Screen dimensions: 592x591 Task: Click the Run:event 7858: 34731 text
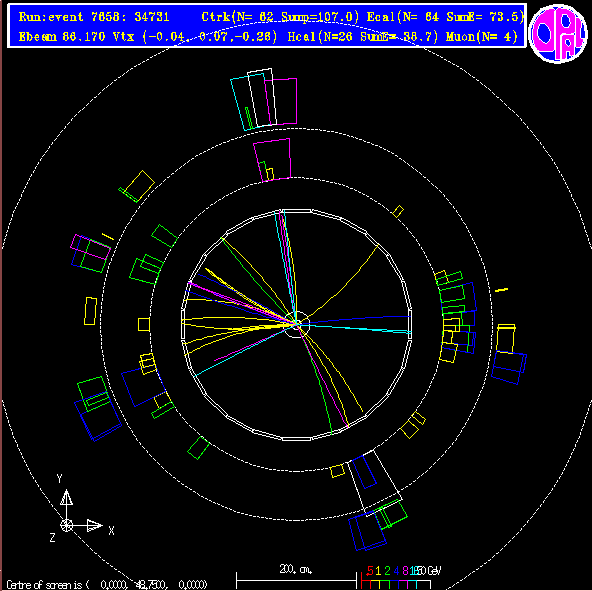point(94,17)
